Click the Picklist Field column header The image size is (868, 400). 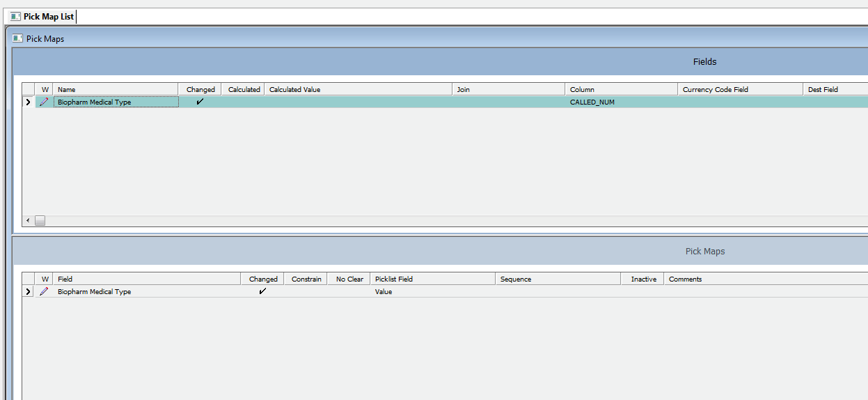[432, 279]
